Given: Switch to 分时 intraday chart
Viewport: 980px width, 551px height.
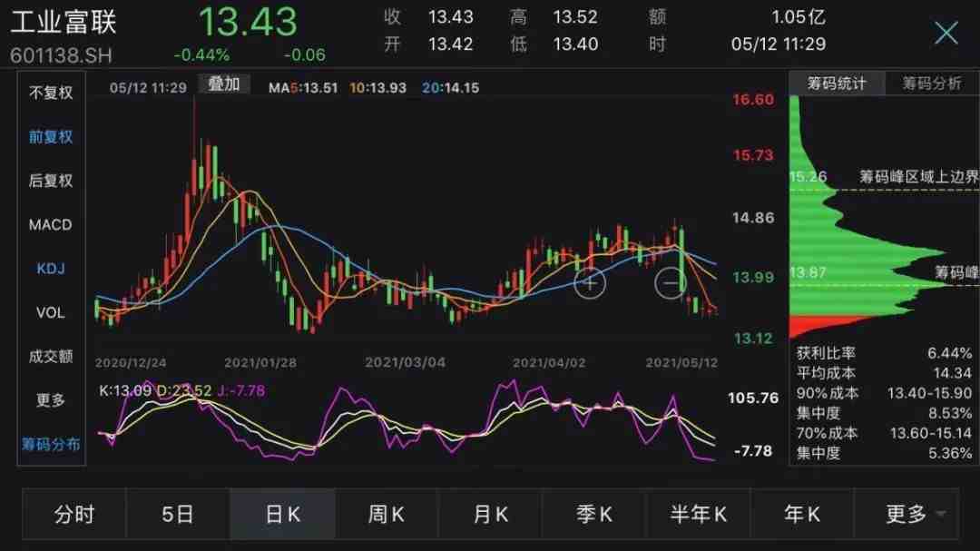Looking at the screenshot, I should click(x=74, y=514).
